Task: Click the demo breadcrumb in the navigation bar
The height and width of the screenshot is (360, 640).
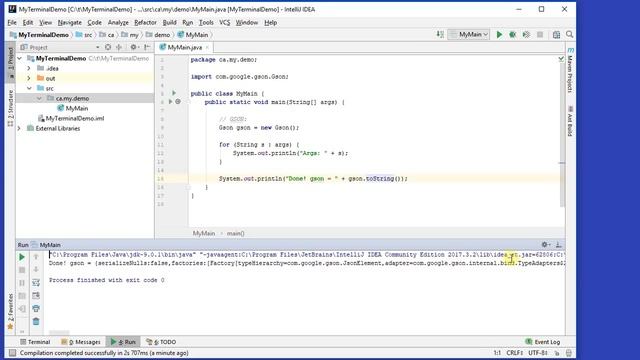Action: (x=158, y=35)
